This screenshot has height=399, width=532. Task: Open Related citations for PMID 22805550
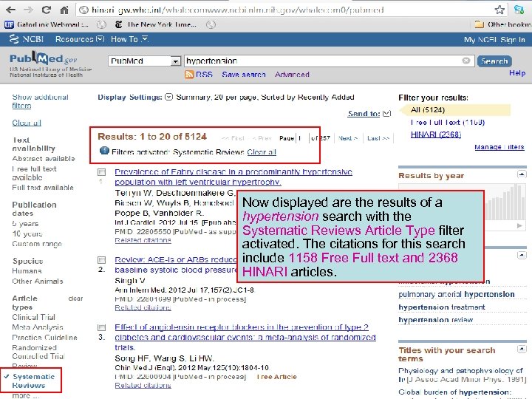tap(143, 240)
